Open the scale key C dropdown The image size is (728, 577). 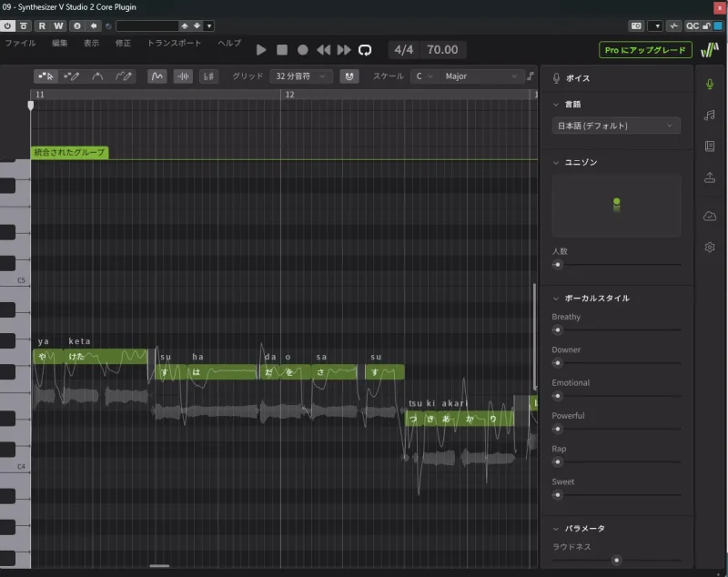point(424,76)
